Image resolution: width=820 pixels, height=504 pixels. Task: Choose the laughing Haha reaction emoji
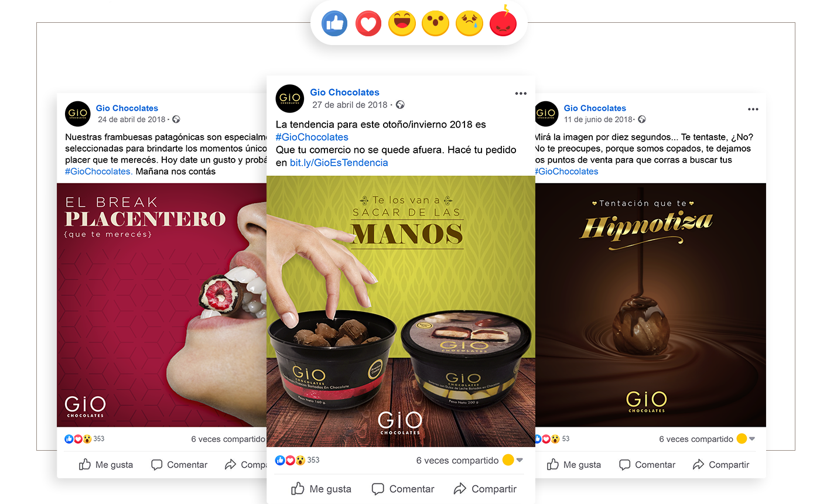pyautogui.click(x=402, y=24)
